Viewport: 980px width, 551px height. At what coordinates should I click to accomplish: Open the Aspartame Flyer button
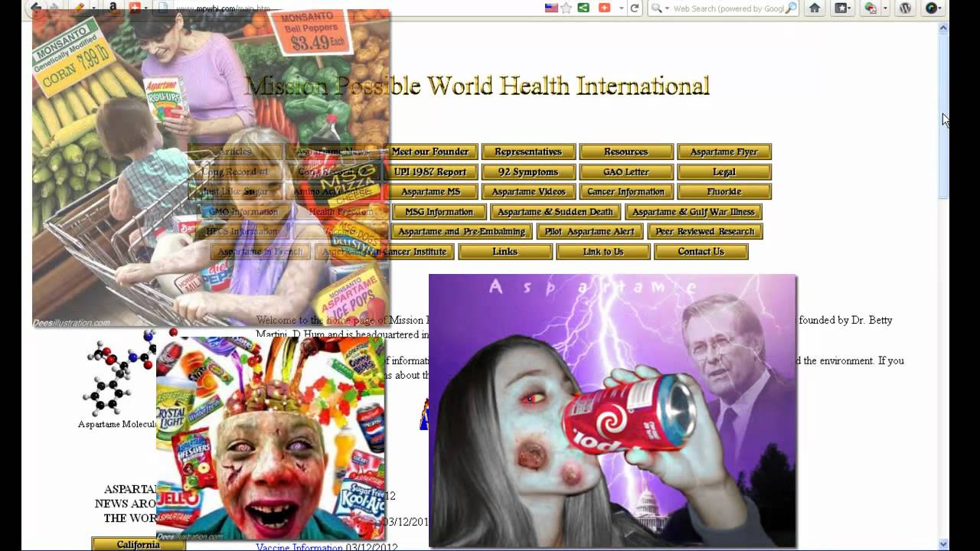[724, 152]
